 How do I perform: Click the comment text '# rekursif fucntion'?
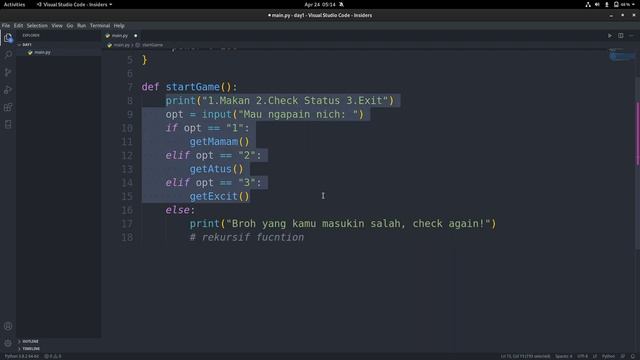[247, 237]
